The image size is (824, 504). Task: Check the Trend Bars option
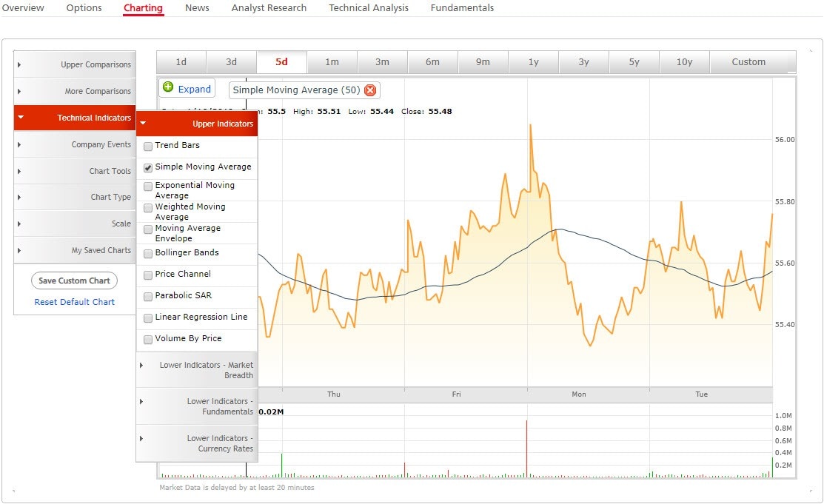point(147,146)
